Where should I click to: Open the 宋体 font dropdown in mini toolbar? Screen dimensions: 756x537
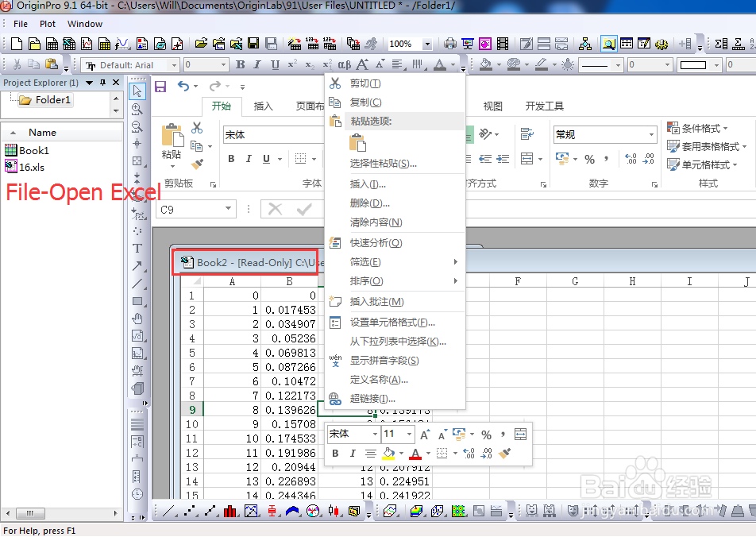pos(375,435)
